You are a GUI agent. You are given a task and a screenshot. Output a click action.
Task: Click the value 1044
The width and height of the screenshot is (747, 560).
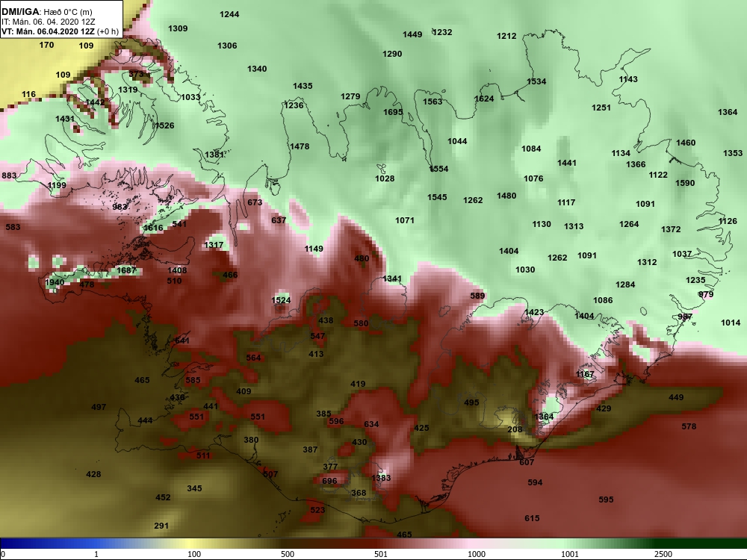point(457,141)
